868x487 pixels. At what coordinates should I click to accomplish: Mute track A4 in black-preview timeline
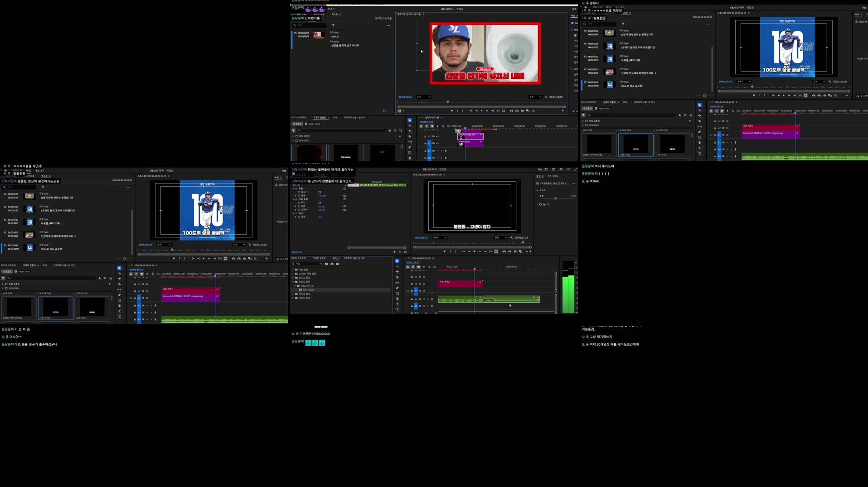point(424,299)
